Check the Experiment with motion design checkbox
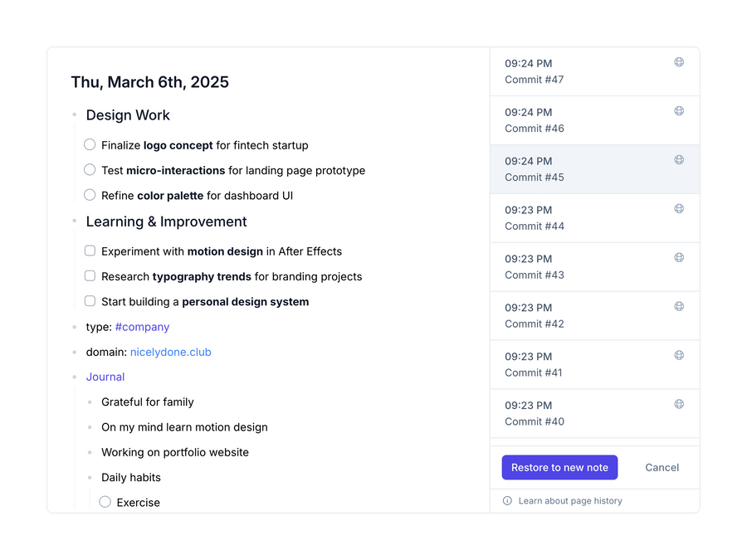This screenshot has width=747, height=560. [x=90, y=251]
